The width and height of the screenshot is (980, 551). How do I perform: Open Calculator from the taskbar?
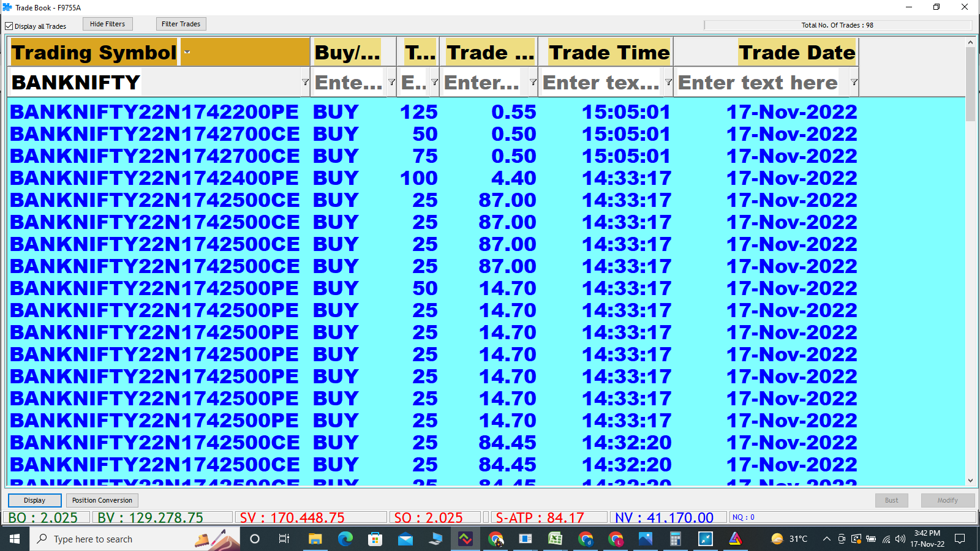[x=675, y=539]
